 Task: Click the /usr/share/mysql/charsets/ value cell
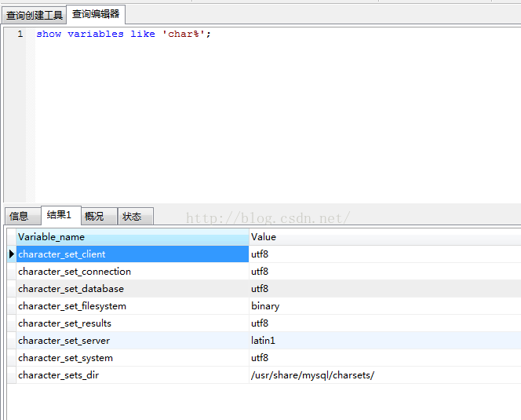tap(384, 375)
